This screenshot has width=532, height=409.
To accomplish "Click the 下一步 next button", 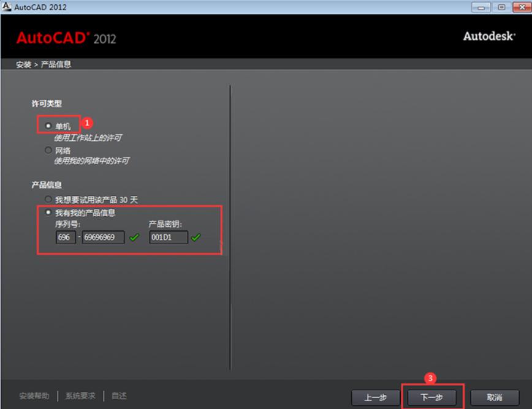I will pos(432,397).
